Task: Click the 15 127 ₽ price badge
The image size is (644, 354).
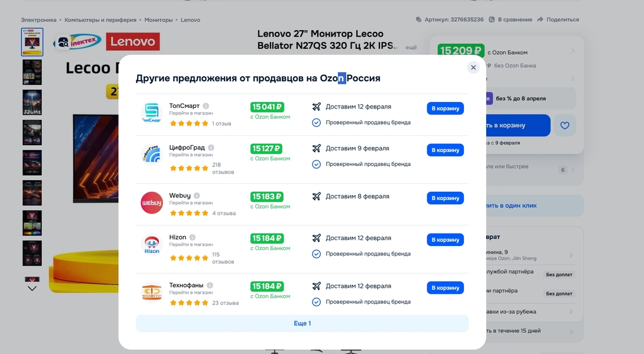Action: pos(266,149)
